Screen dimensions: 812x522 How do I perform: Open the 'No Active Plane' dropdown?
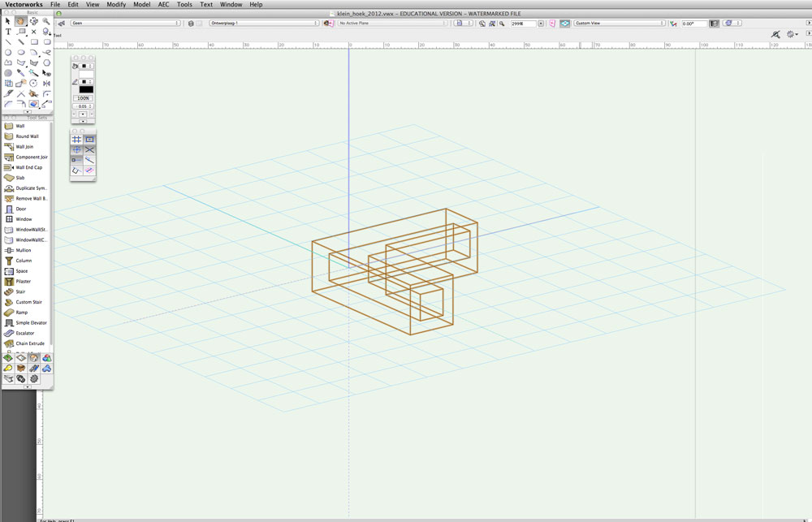pos(392,24)
